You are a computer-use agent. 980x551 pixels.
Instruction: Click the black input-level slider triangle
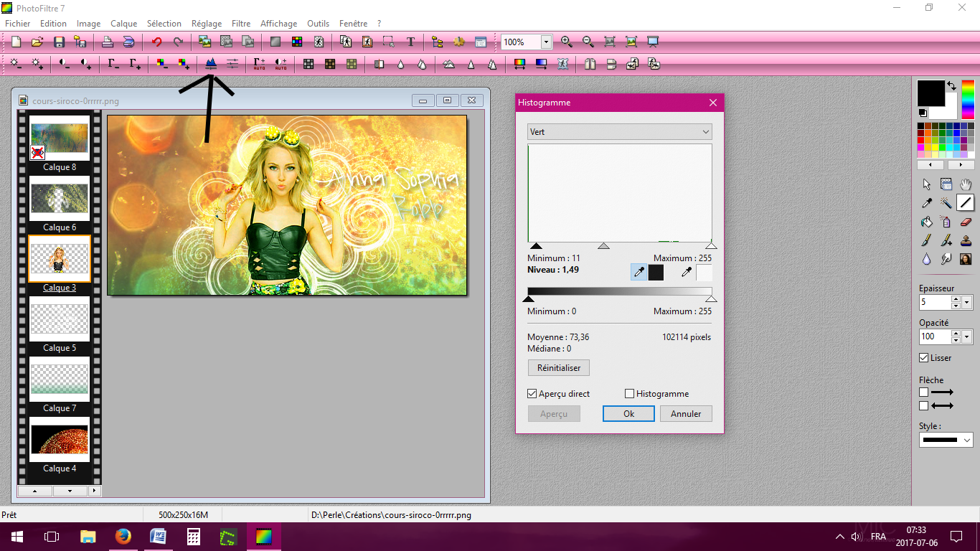(536, 246)
